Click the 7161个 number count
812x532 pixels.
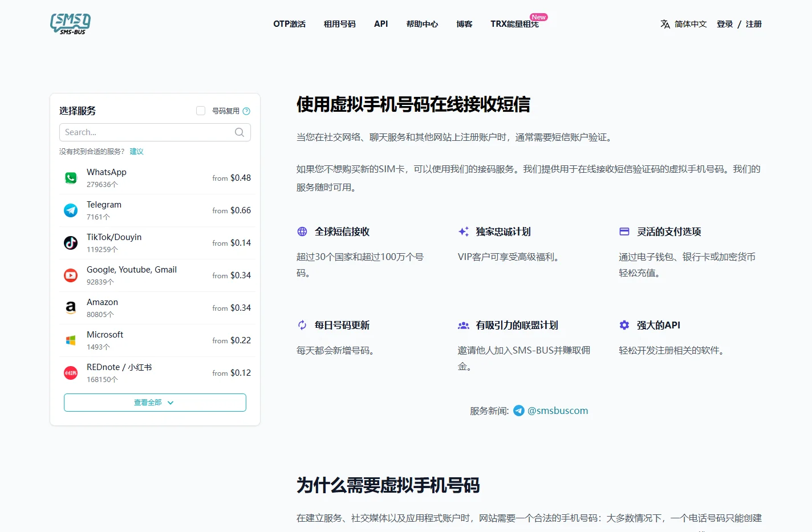click(98, 217)
